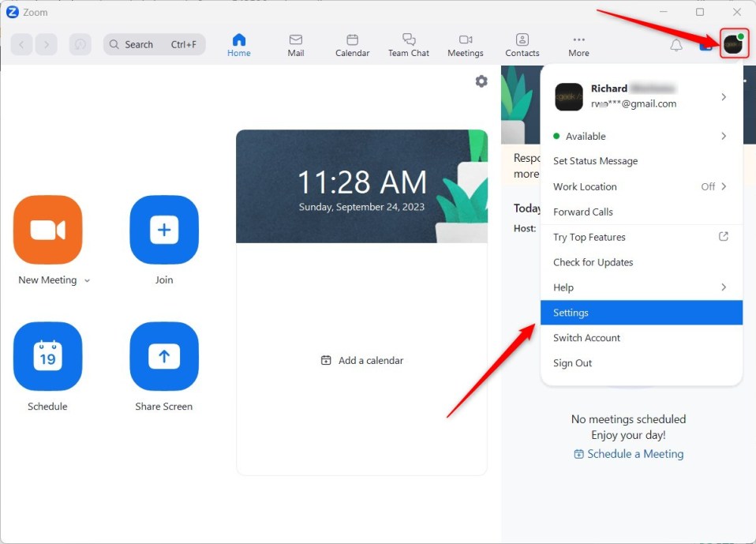Expand the Help submenu
Screen dimensions: 756x544
642,287
